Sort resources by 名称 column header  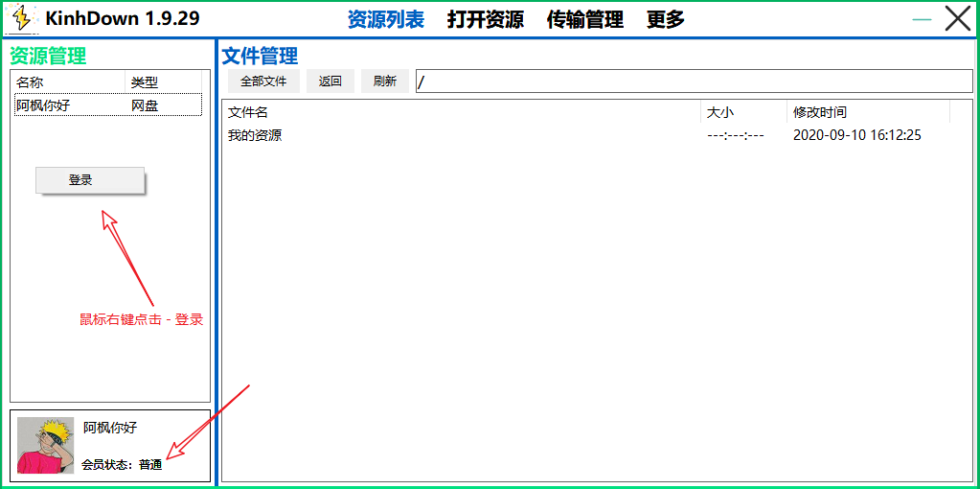[69, 81]
